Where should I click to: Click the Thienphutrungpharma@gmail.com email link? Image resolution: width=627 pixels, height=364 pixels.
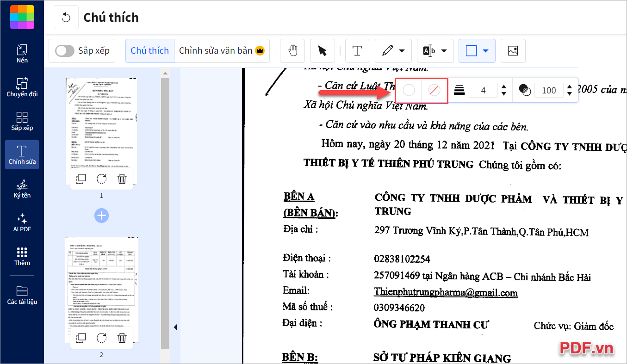446,293
